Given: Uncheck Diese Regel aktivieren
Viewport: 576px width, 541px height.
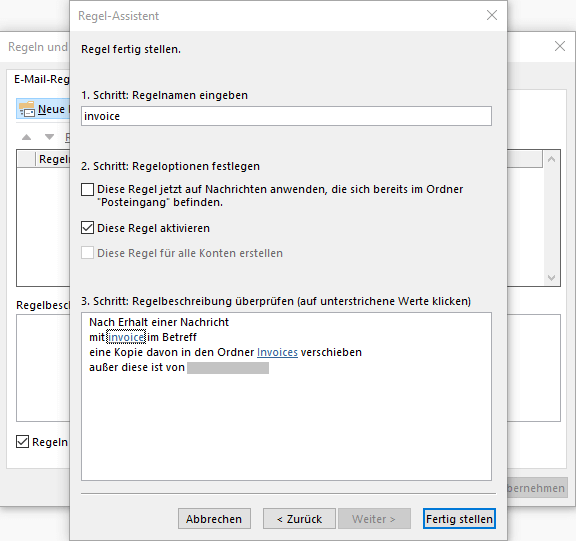Looking at the screenshot, I should 87,228.
